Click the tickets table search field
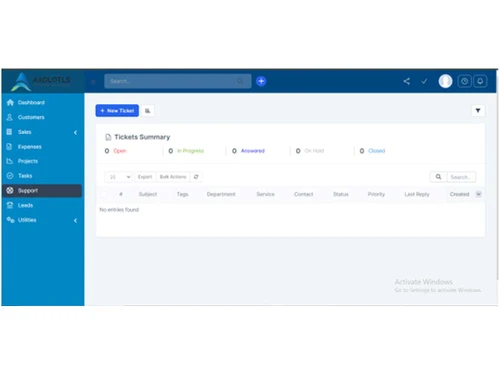 pos(461,177)
